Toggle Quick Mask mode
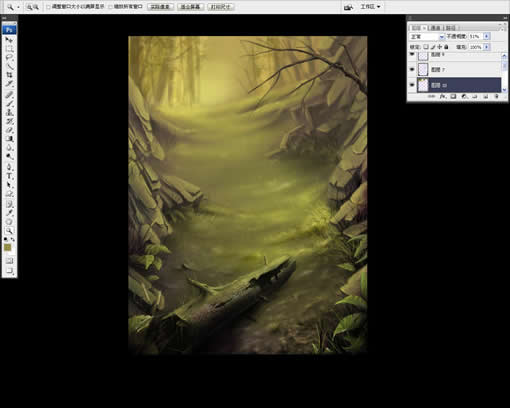The width and height of the screenshot is (510, 408). click(x=9, y=261)
